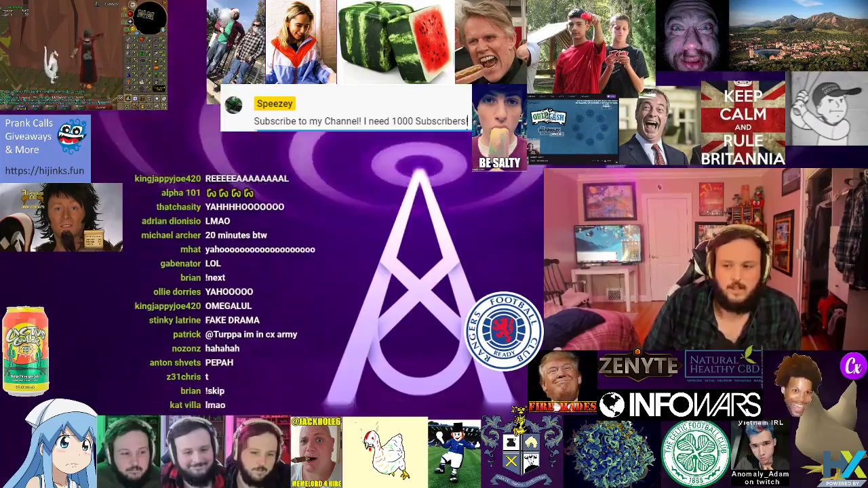Image resolution: width=868 pixels, height=488 pixels.
Task: Click the Anomaly_Adam on twitch thumbnail
Action: point(761,453)
